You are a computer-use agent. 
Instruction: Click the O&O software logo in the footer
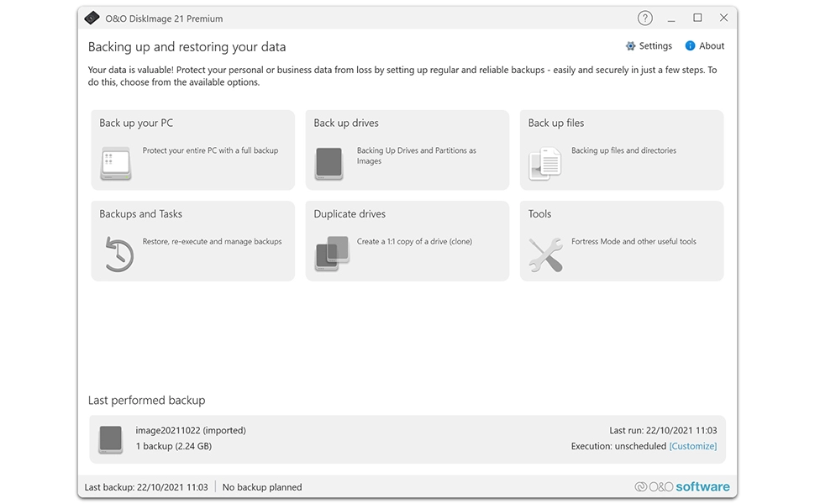pos(682,486)
